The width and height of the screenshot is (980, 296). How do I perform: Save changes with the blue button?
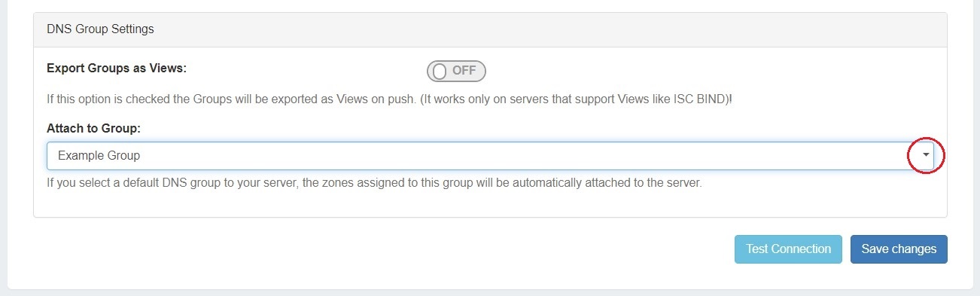pos(899,249)
